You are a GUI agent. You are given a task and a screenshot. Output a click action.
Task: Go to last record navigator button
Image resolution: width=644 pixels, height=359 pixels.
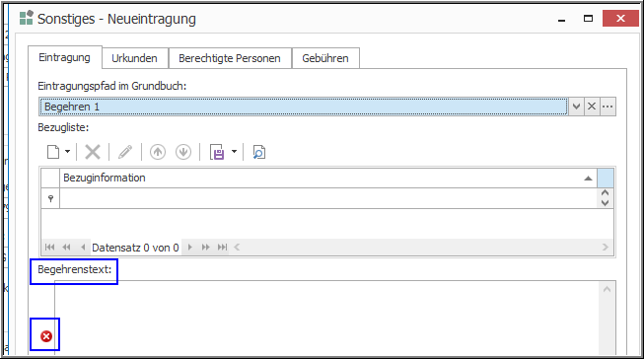222,247
